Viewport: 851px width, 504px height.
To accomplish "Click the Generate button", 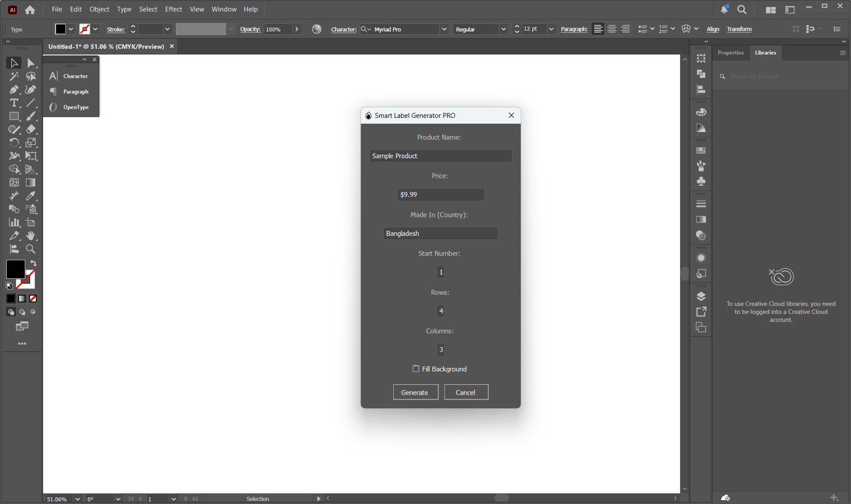I will click(x=415, y=392).
